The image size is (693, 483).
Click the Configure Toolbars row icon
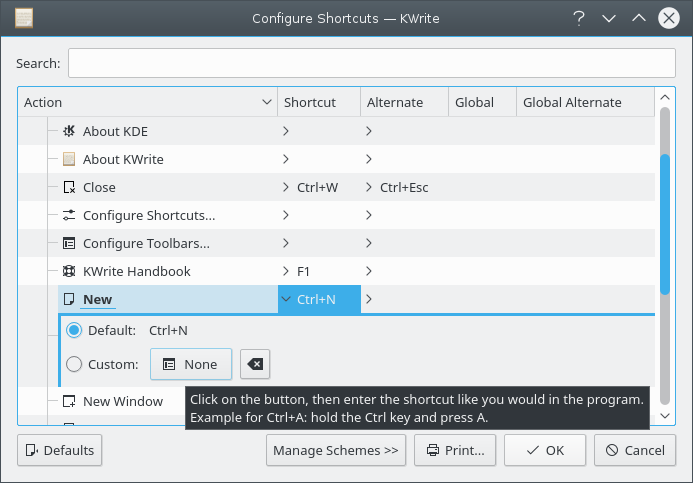(69, 243)
